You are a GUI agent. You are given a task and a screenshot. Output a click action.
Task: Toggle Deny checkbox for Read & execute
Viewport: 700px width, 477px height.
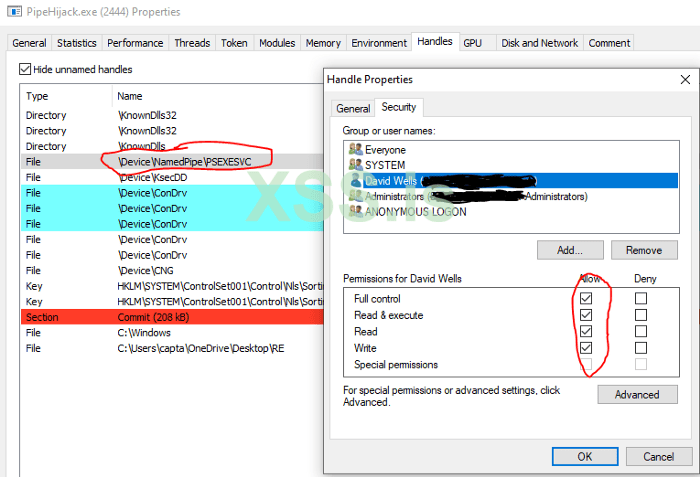coord(641,315)
